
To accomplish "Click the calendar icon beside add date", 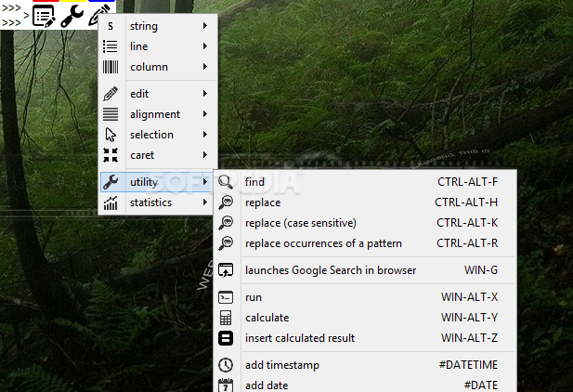I will tap(226, 385).
